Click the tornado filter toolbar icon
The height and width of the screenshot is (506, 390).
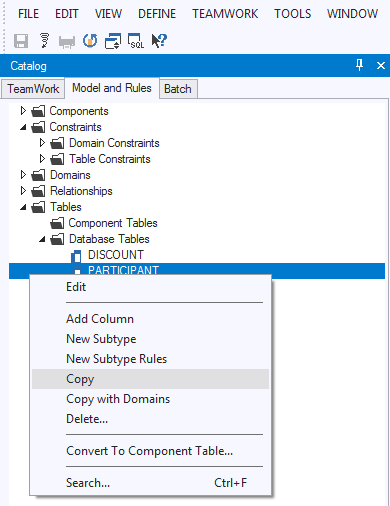44,41
